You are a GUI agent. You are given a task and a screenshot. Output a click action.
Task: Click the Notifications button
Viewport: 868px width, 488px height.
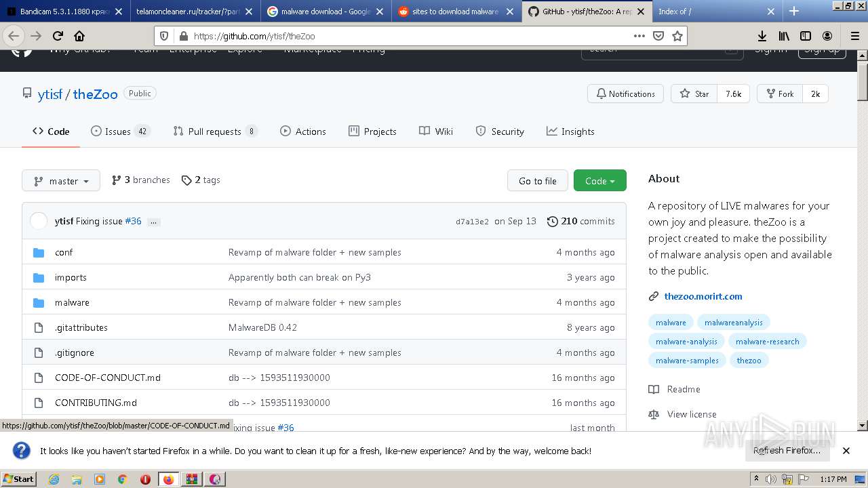pyautogui.click(x=625, y=94)
